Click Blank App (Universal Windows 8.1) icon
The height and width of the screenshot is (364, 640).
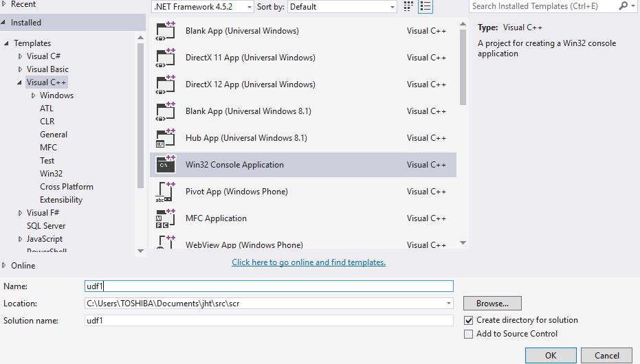pos(165,111)
